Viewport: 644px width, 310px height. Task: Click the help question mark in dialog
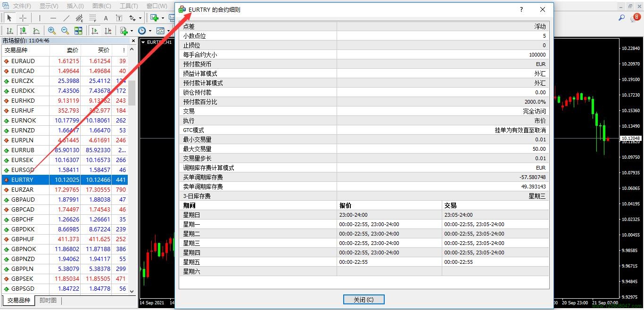521,9
